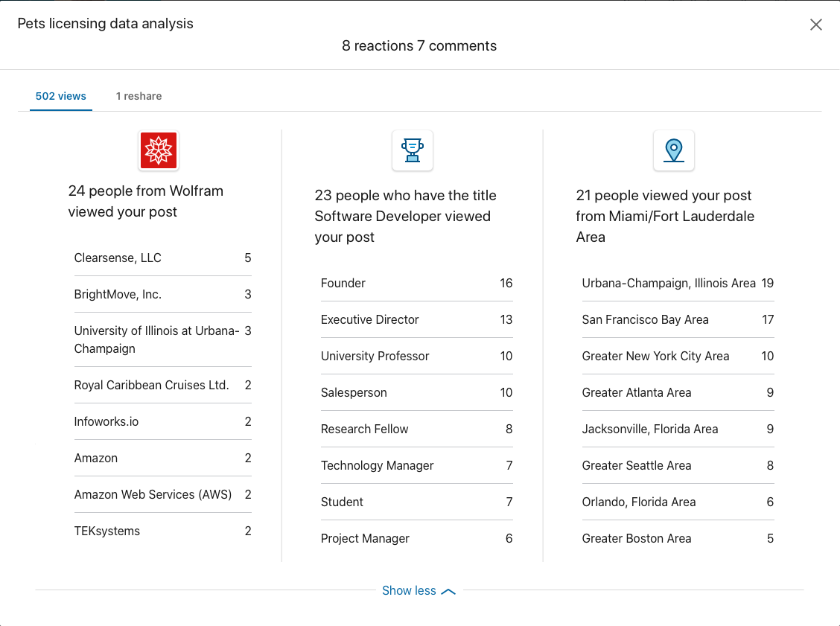Click the trophy job title icon
Image resolution: width=840 pixels, height=626 pixels.
[x=412, y=150]
